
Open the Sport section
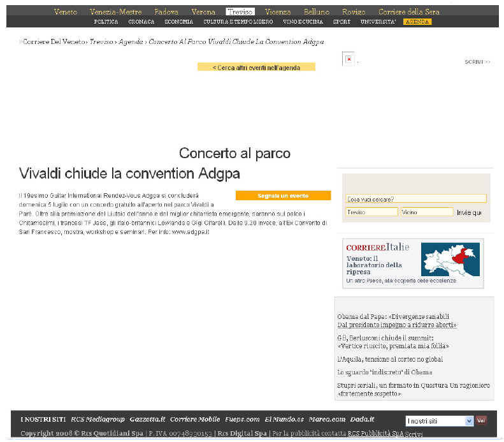coord(342,22)
